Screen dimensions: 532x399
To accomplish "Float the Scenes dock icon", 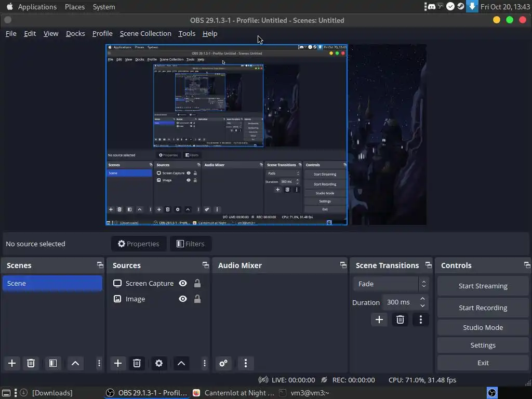I will pos(100,265).
